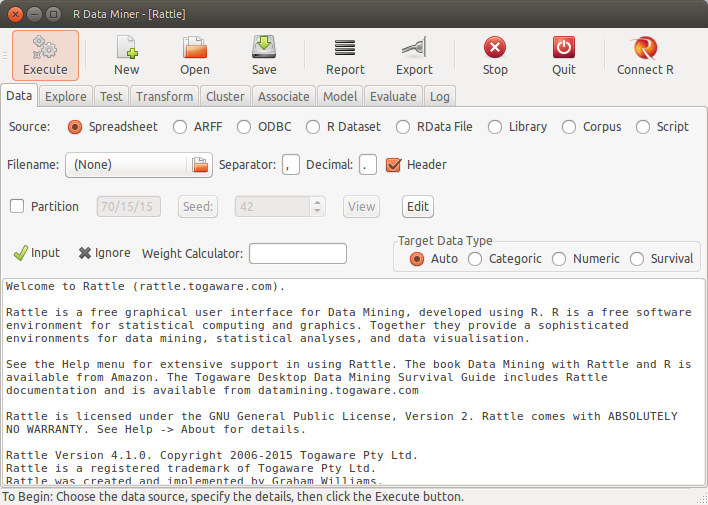Increase the seed value with stepper arrow
The height and width of the screenshot is (505, 708).
[318, 202]
